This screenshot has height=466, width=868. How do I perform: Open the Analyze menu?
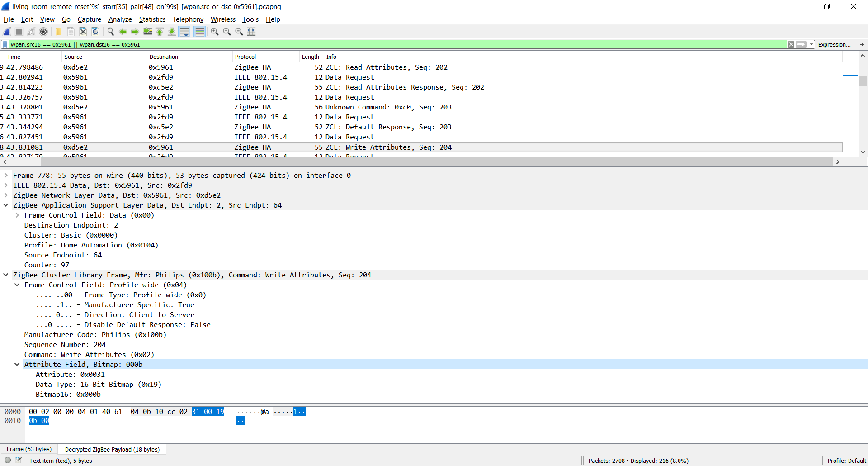(120, 19)
